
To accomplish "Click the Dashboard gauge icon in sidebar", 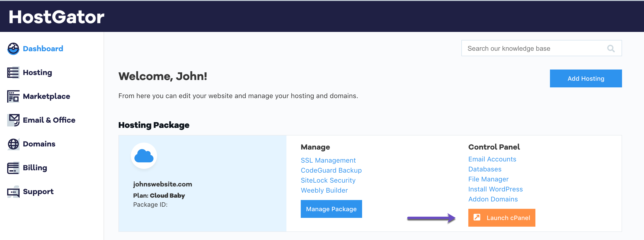I will (x=13, y=49).
